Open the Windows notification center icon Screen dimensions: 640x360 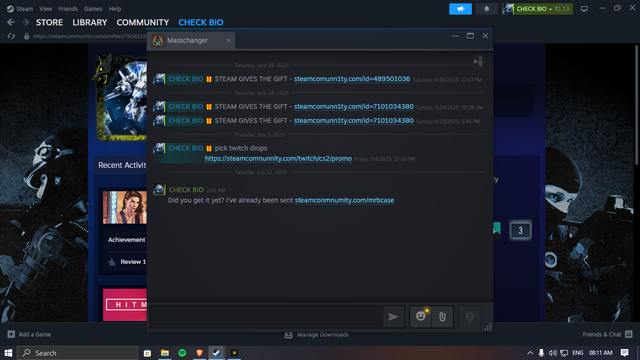624,353
